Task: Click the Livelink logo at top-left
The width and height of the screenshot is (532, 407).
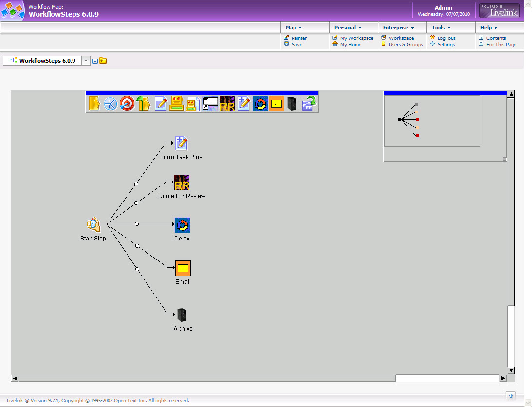Action: tap(13, 11)
